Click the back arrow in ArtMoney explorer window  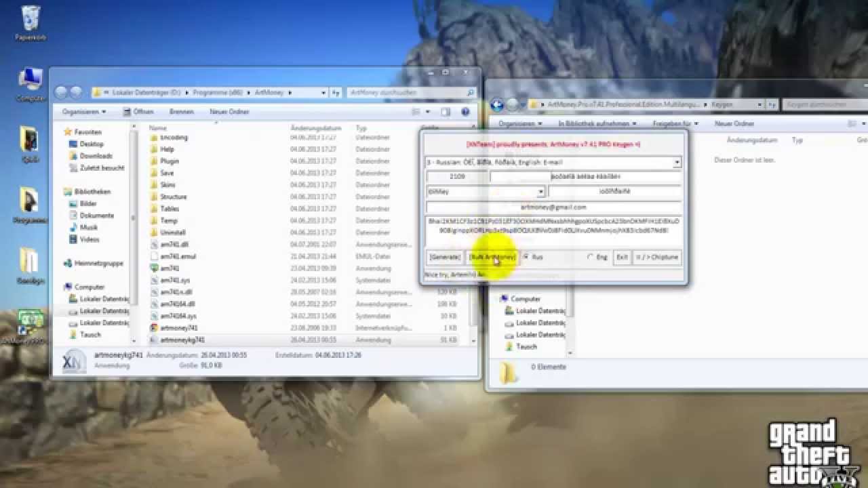click(x=62, y=92)
